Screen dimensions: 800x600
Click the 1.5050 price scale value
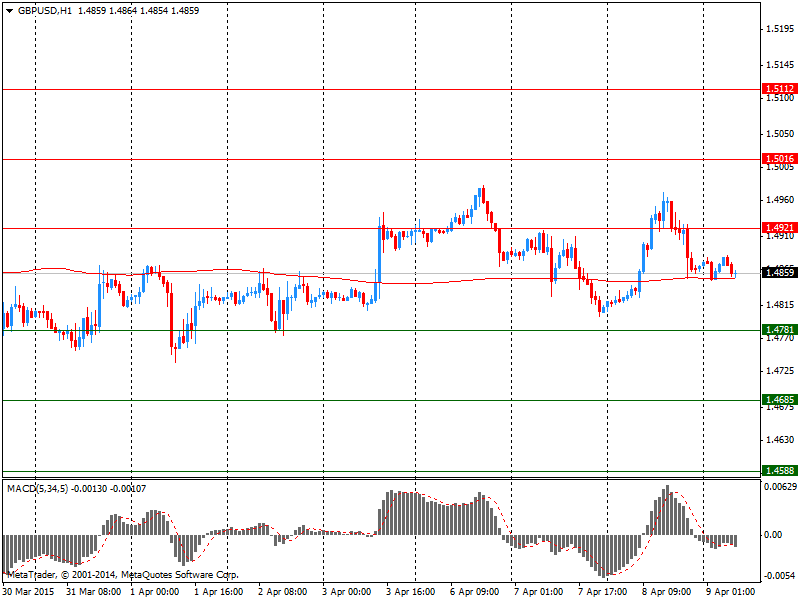[780, 134]
